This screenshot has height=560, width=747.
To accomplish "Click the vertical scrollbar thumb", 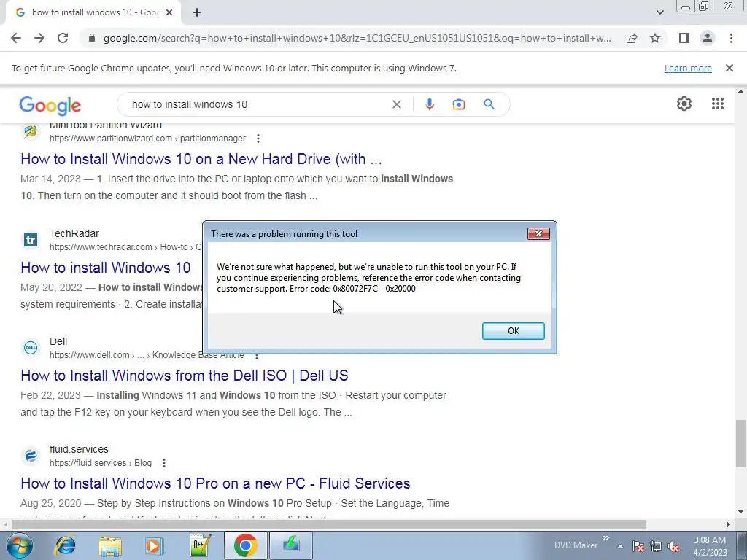I will pyautogui.click(x=740, y=444).
